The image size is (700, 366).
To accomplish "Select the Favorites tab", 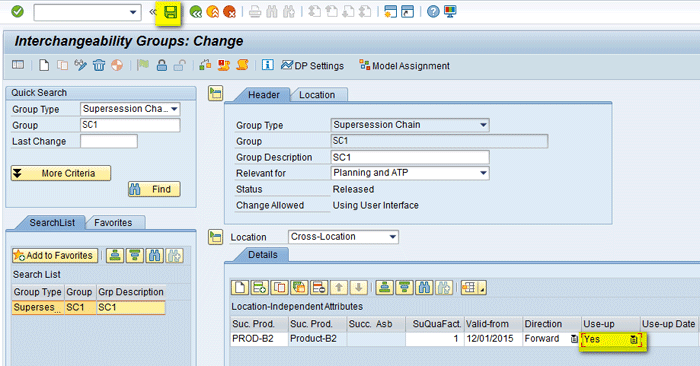I will [113, 222].
